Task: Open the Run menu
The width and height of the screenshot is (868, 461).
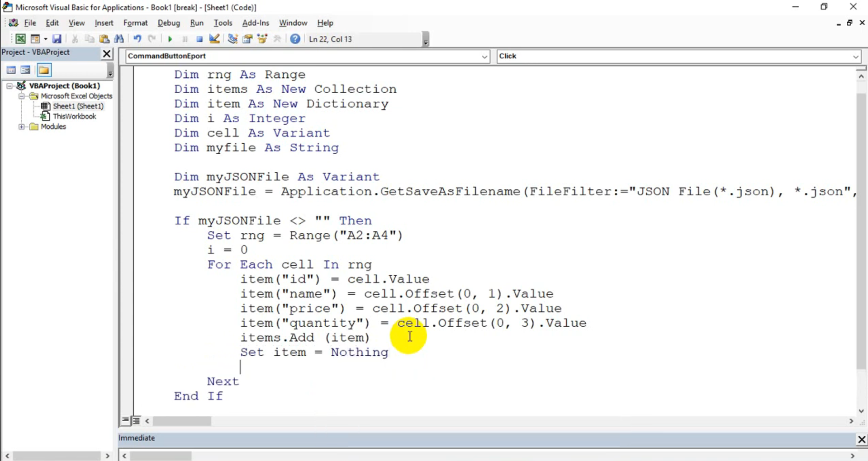Action: 197,23
